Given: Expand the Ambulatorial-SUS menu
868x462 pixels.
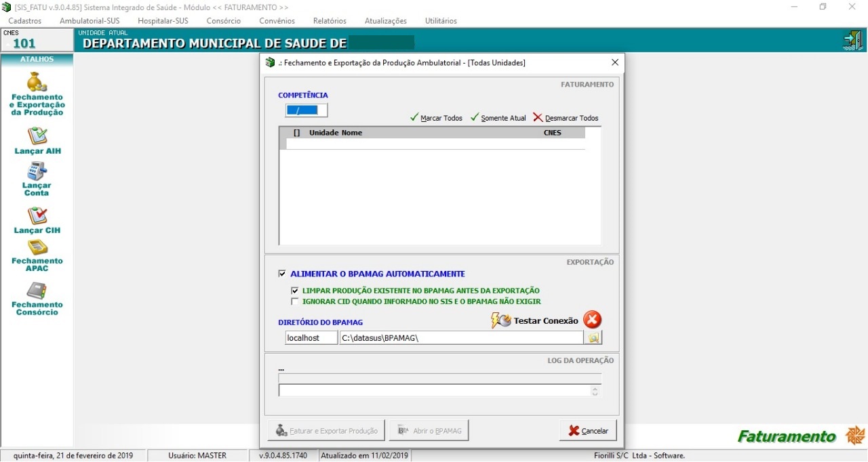Looking at the screenshot, I should [90, 21].
